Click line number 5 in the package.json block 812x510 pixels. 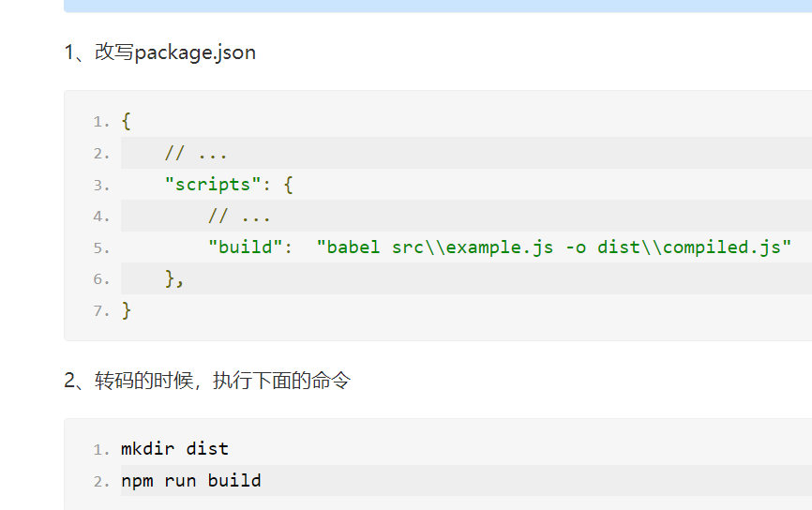(x=101, y=248)
